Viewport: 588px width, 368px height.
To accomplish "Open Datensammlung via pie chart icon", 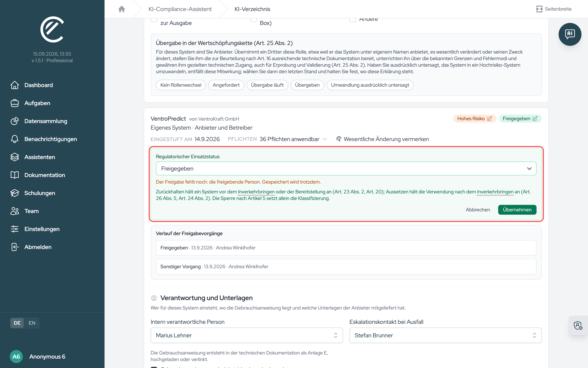I will (14, 121).
